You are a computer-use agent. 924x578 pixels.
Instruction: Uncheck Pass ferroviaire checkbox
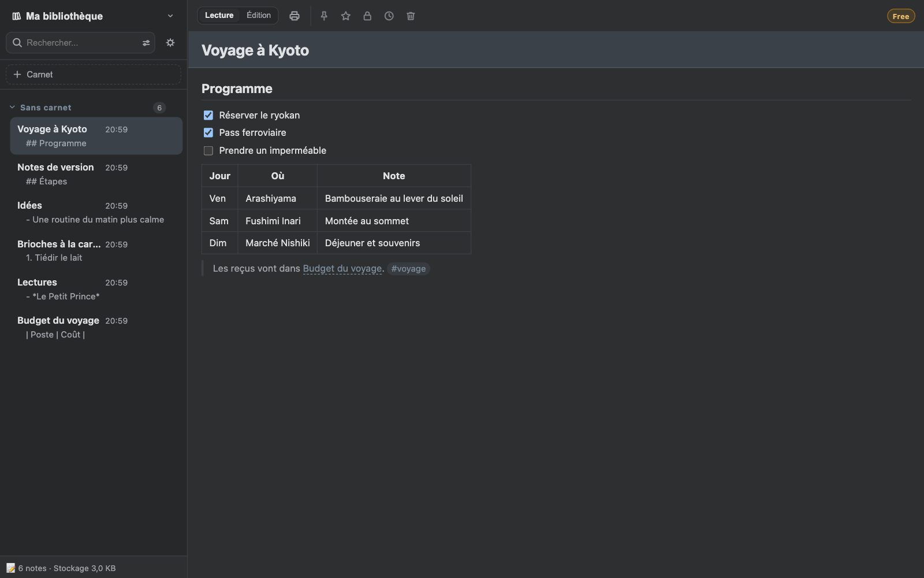coord(208,133)
